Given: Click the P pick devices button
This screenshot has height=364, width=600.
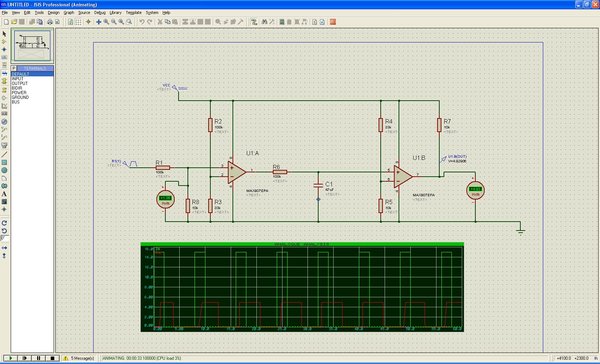Looking at the screenshot, I should (x=14, y=69).
